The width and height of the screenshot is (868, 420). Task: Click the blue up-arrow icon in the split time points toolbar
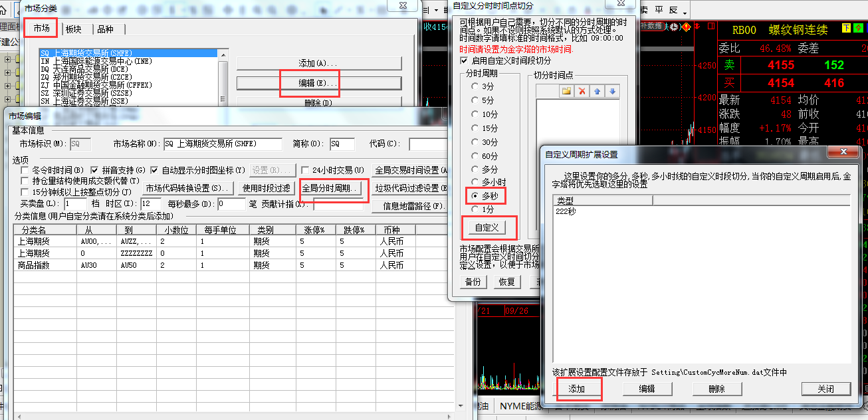point(597,91)
